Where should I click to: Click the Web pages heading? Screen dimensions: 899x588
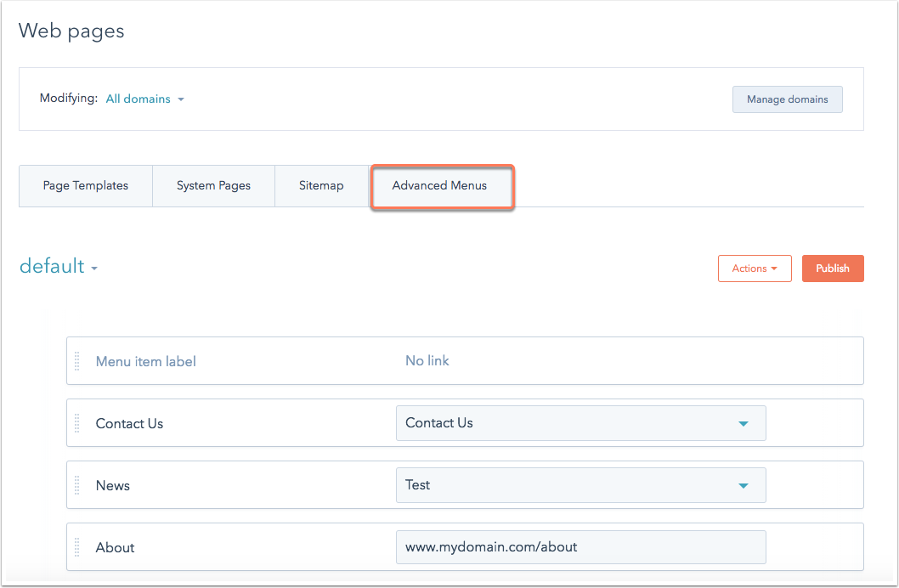pyautogui.click(x=71, y=31)
